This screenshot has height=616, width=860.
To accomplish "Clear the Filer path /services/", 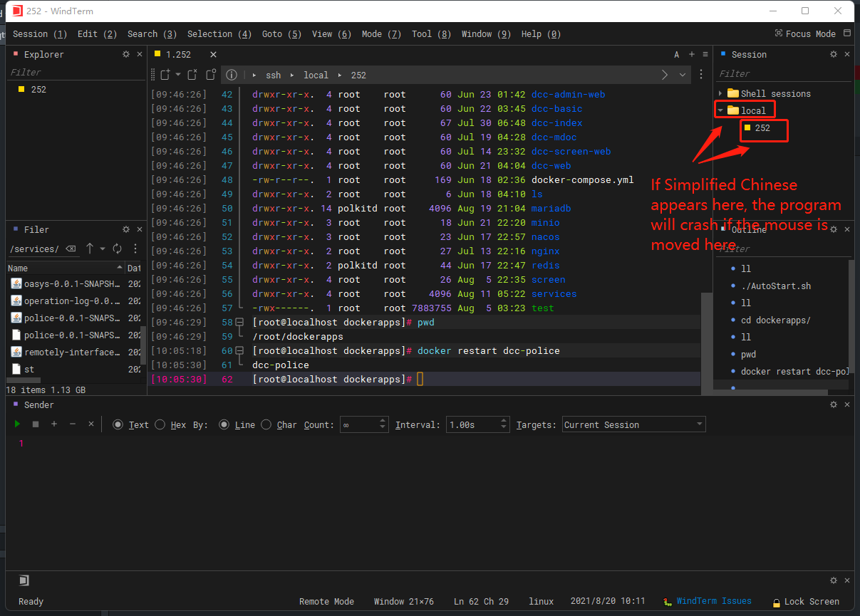I will [71, 249].
